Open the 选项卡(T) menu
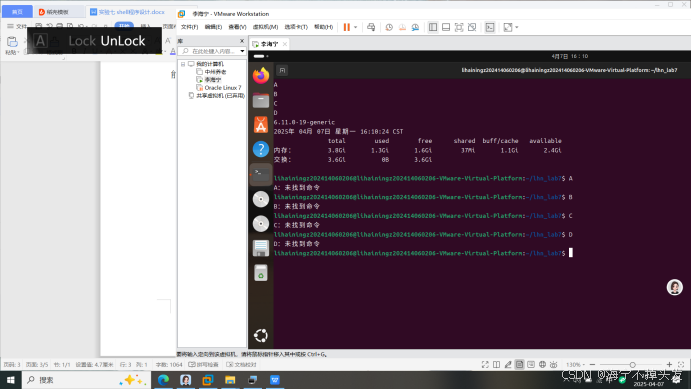Viewport: 692px width, 389px height. [x=296, y=27]
